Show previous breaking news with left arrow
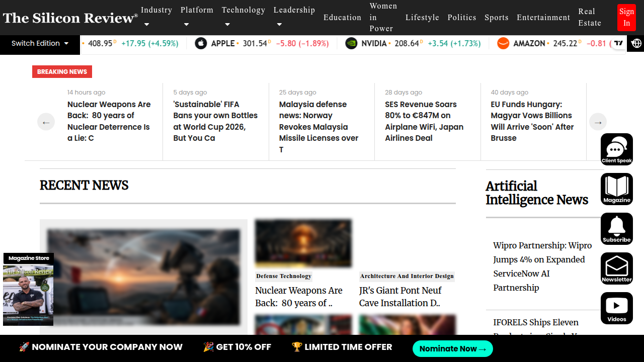644x362 pixels. 46,122
